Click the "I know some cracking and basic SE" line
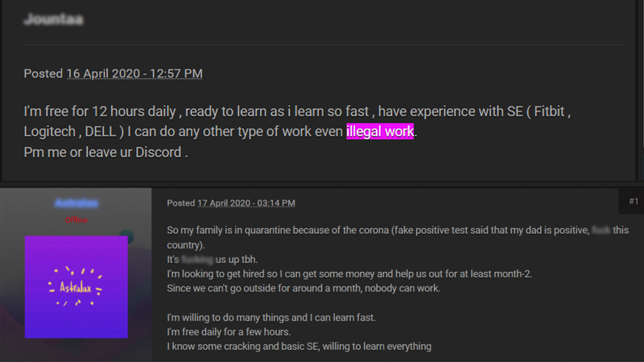 point(299,346)
